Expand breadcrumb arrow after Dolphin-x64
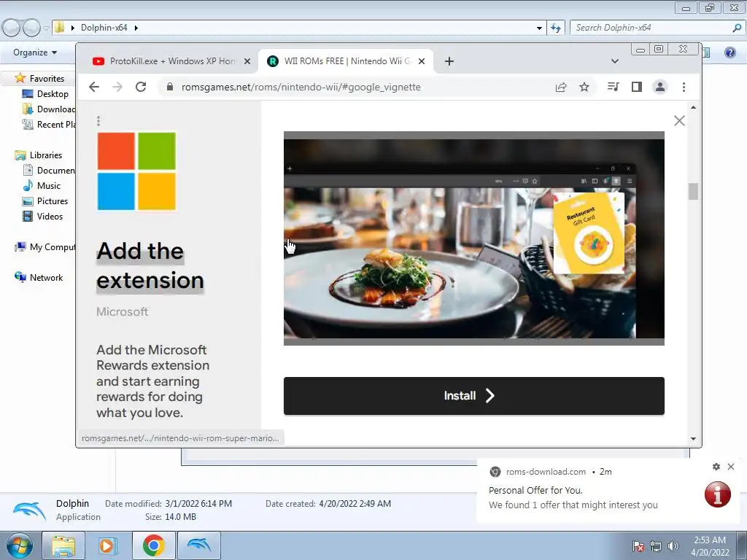The height and width of the screenshot is (560, 747). 136,28
